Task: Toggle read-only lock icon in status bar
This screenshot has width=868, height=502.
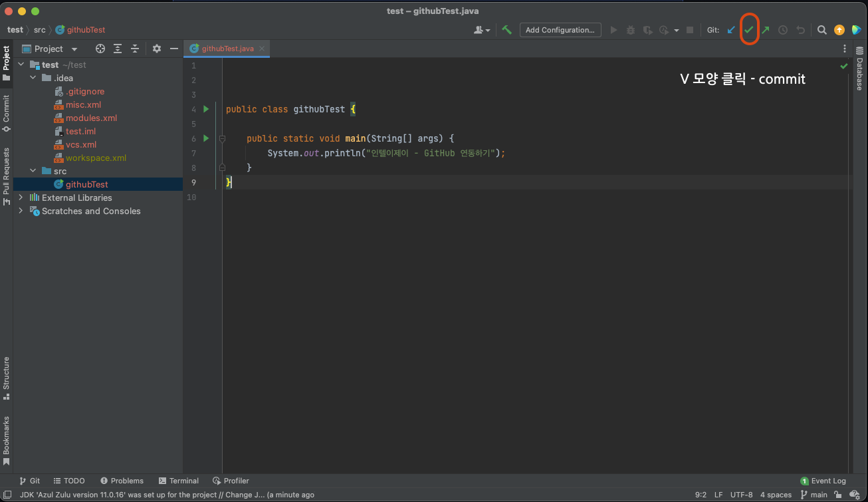Action: point(839,495)
